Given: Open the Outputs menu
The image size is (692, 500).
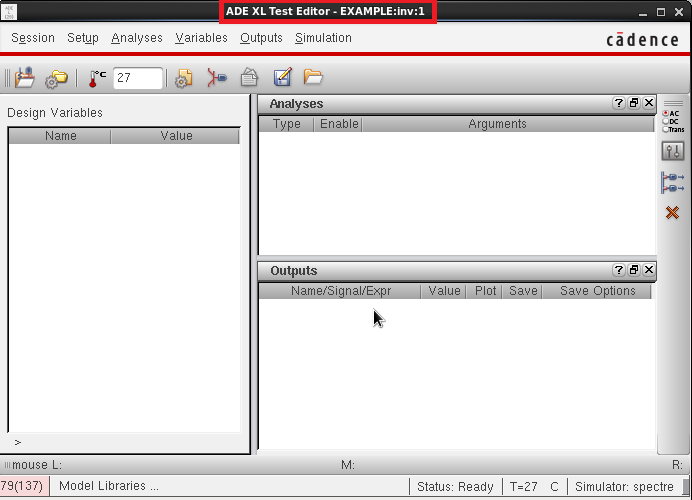Looking at the screenshot, I should tap(261, 38).
